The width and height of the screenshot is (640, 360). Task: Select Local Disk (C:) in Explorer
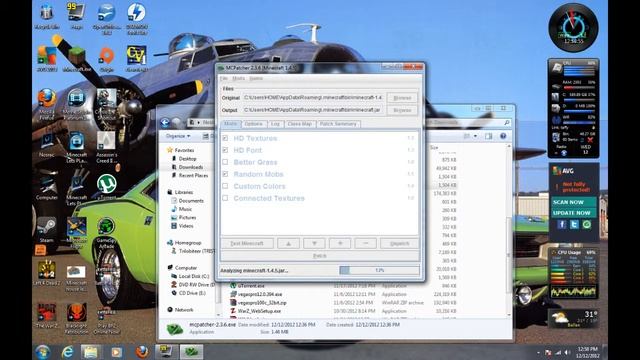[193, 276]
